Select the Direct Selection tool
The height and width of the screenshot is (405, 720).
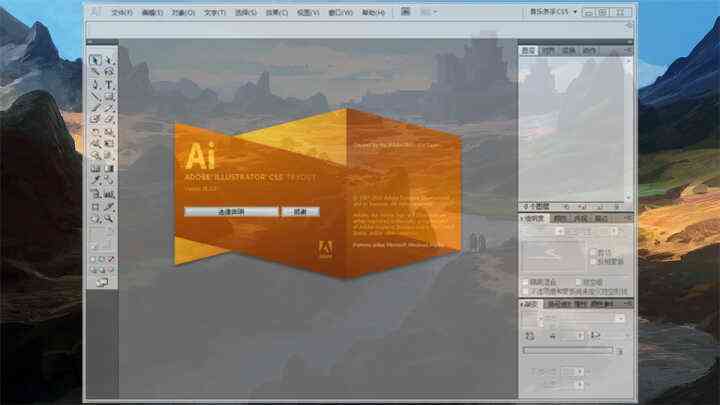(x=109, y=60)
